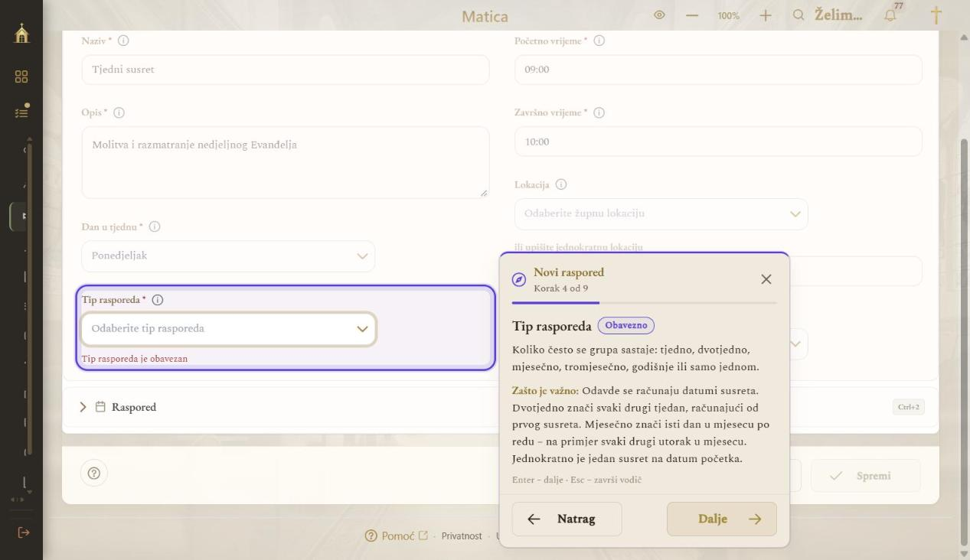Open the Želim... search box
The width and height of the screenshot is (970, 560).
coord(829,15)
